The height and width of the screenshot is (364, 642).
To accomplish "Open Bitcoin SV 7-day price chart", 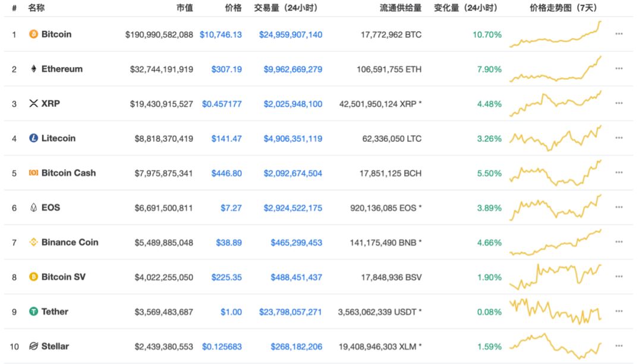I will pos(556,277).
